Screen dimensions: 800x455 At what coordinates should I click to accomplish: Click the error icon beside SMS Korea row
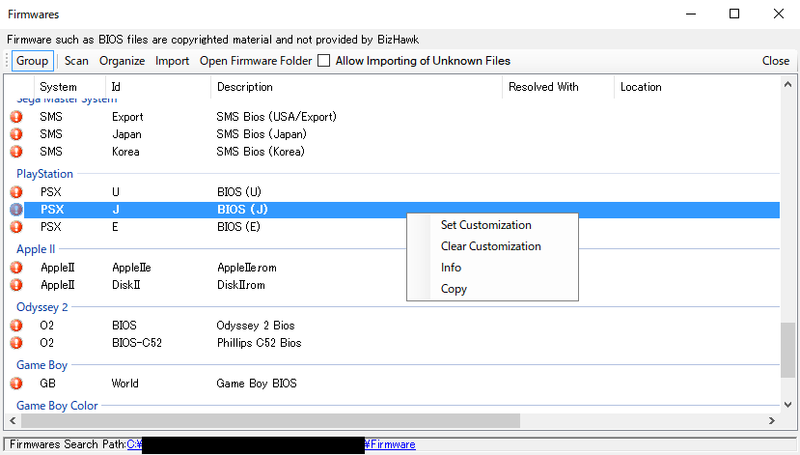coord(16,151)
